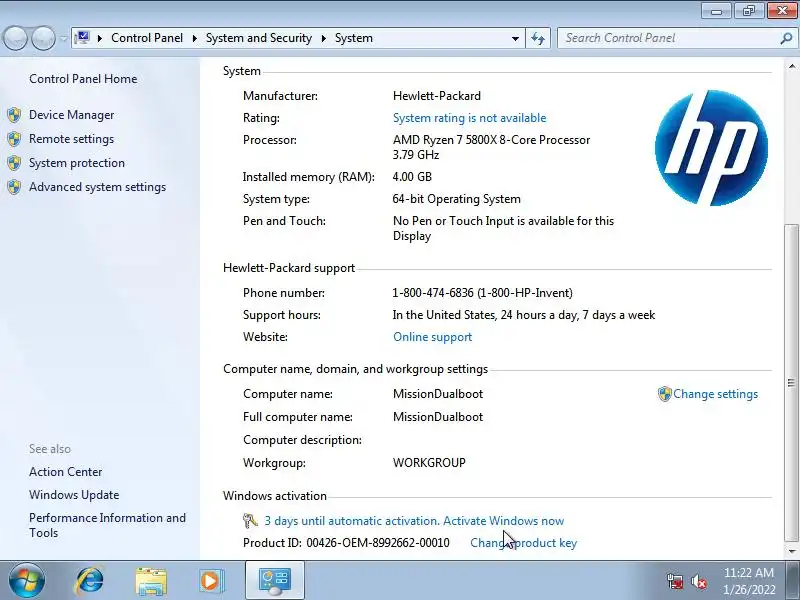Expand arrow after System and Security breadcrumb

(323, 38)
